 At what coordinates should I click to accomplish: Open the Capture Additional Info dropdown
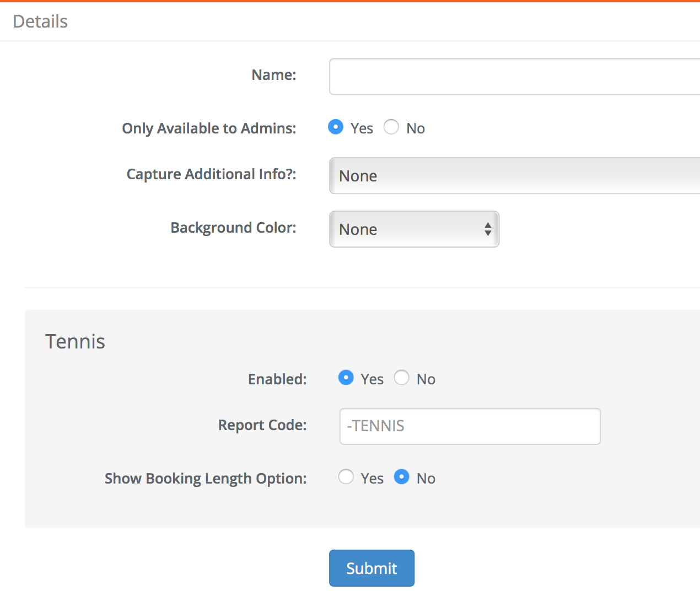click(515, 176)
